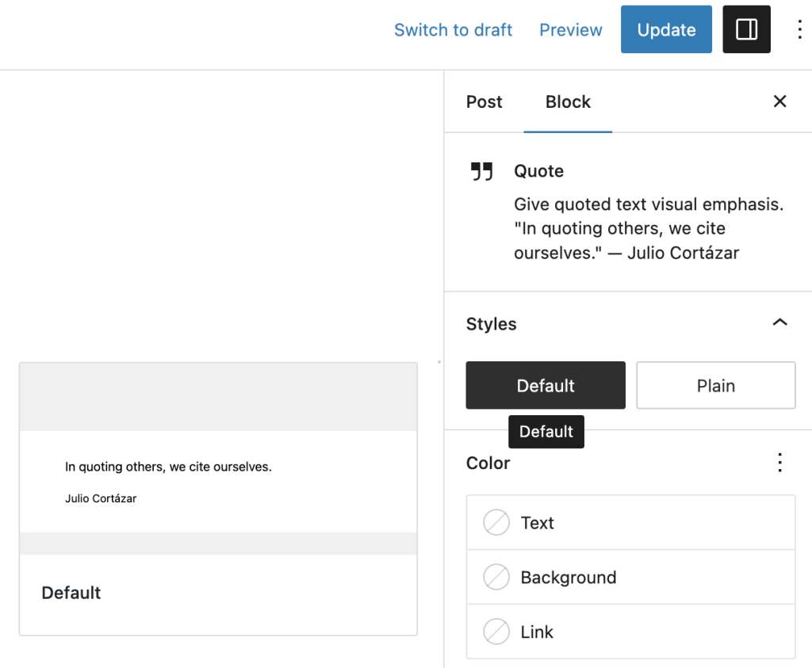Click the Quote block icon
The height and width of the screenshot is (668, 812).
[x=482, y=170]
